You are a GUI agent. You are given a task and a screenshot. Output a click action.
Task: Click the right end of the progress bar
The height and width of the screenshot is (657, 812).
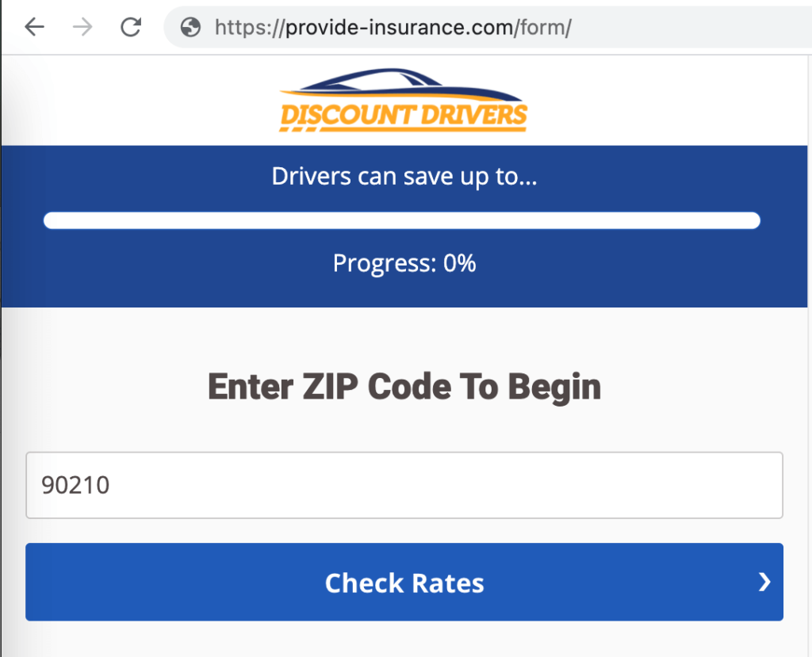pyautogui.click(x=753, y=220)
